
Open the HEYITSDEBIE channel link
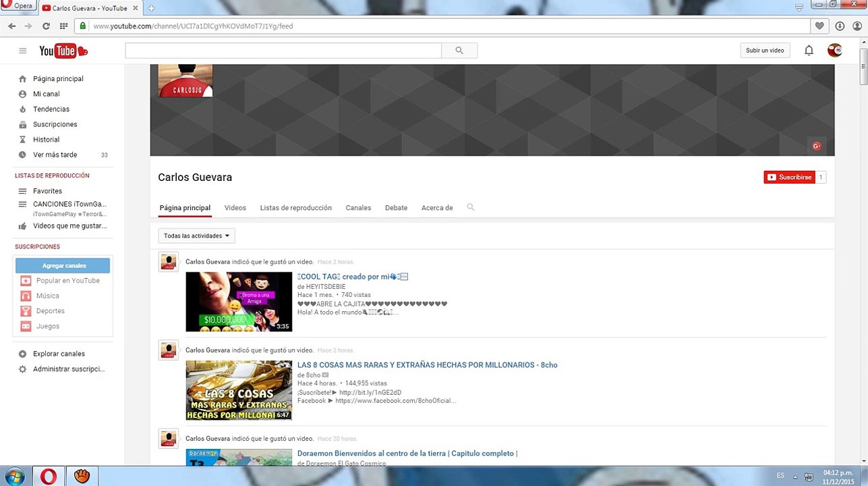(326, 287)
